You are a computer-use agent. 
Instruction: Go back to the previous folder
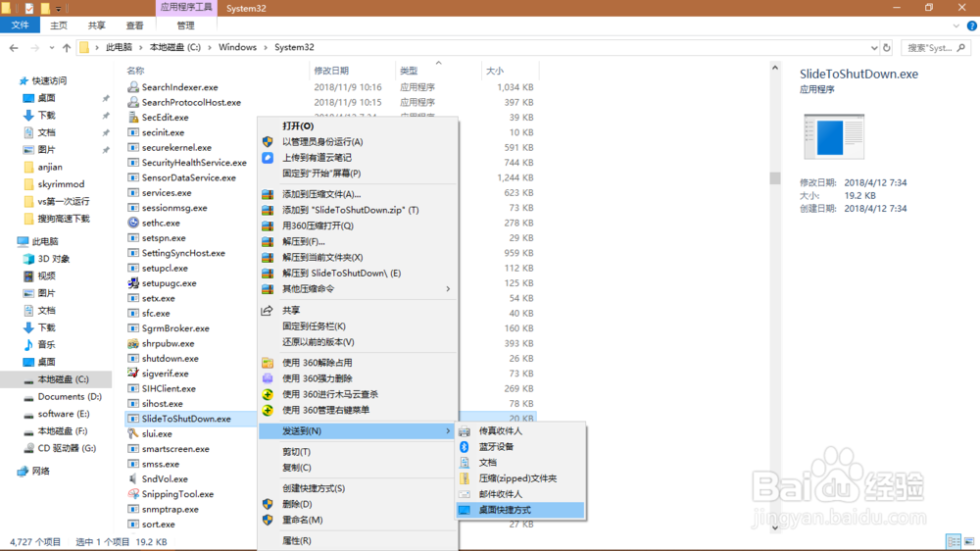tap(14, 47)
